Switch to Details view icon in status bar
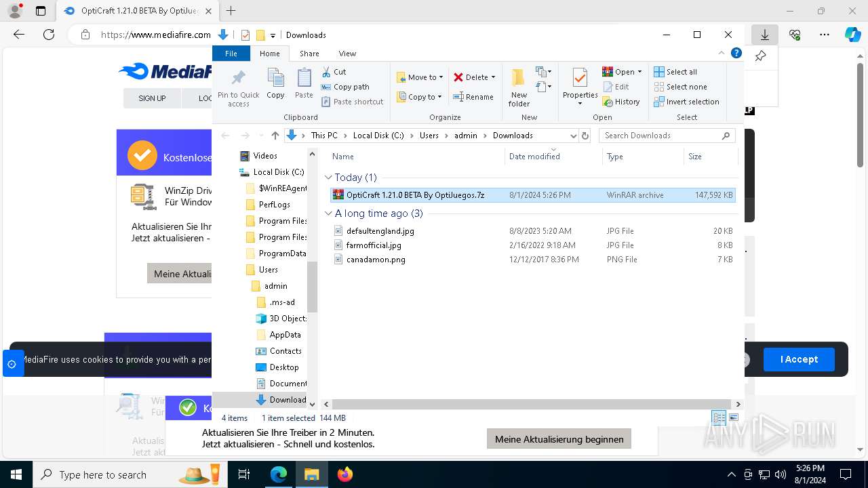 coord(719,418)
